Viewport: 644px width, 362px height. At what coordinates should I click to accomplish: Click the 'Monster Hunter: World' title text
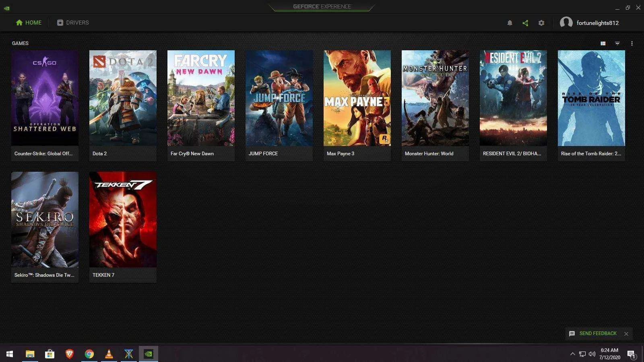click(x=429, y=154)
